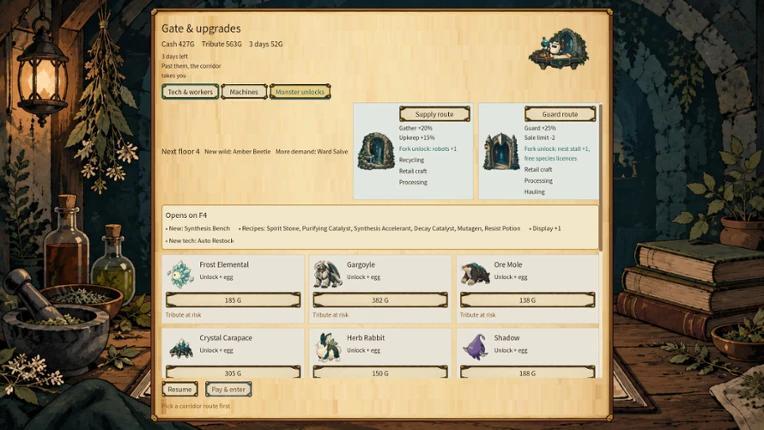Click the 'Recycling' entry in Supply route
The height and width of the screenshot is (430, 764).
coord(411,160)
